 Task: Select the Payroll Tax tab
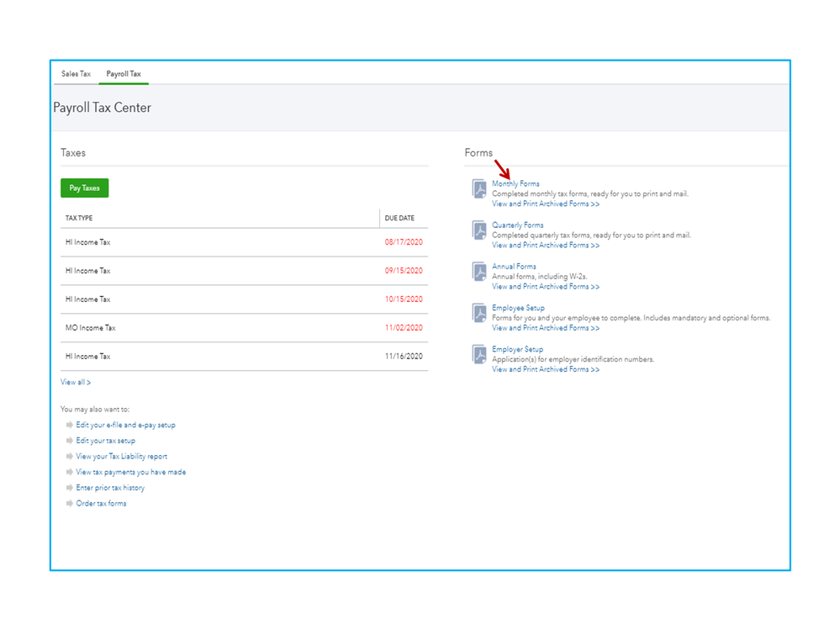[x=124, y=74]
